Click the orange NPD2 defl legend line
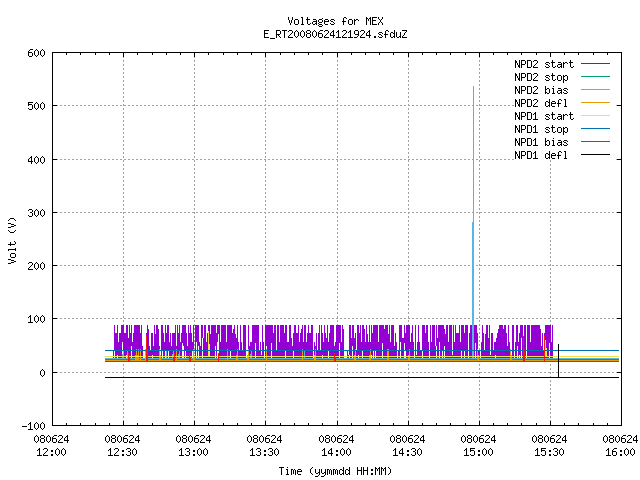 [596, 102]
